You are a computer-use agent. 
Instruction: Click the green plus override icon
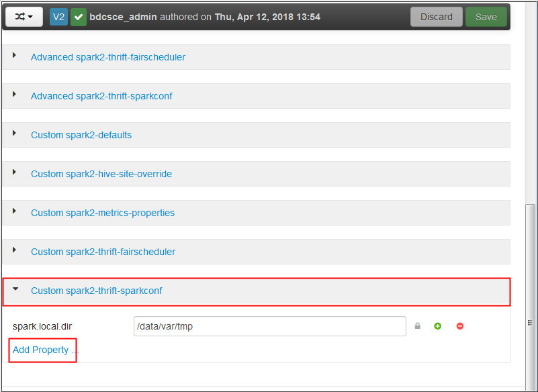438,326
